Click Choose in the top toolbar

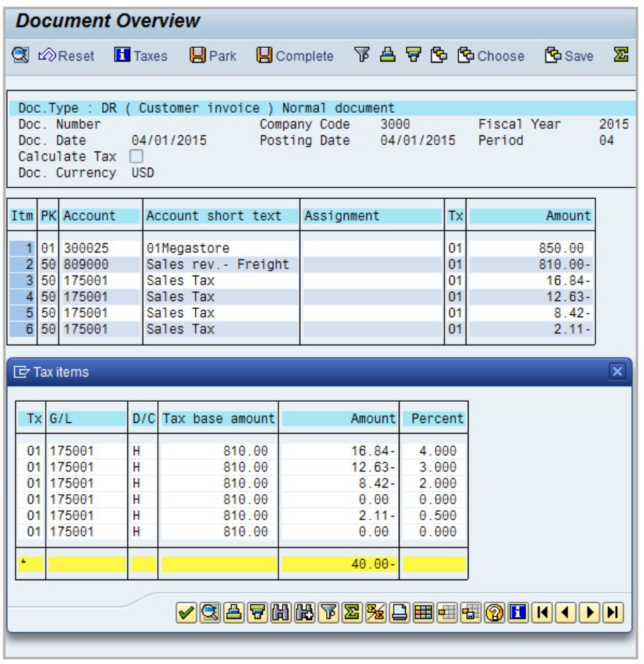(491, 56)
